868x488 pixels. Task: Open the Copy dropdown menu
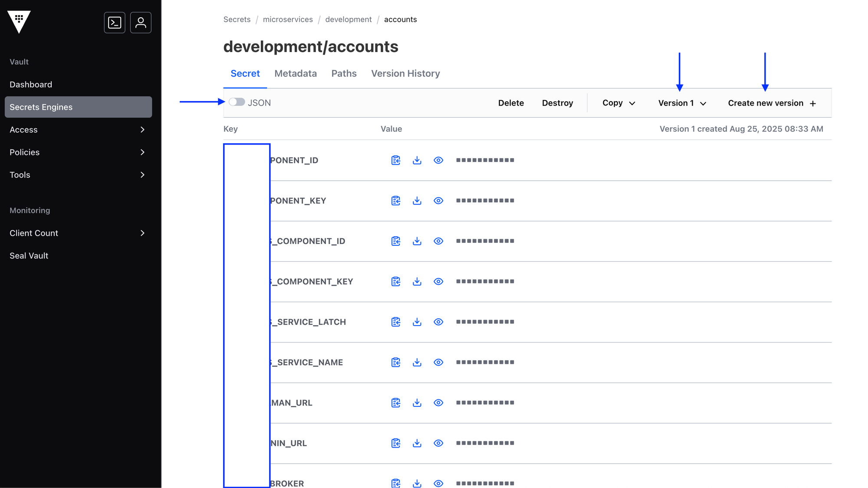tap(618, 103)
